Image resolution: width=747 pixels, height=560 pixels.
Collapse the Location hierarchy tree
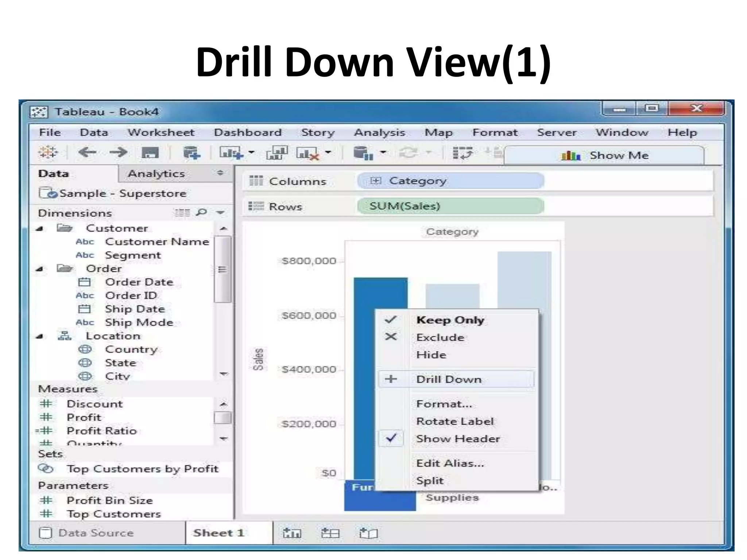tap(40, 336)
